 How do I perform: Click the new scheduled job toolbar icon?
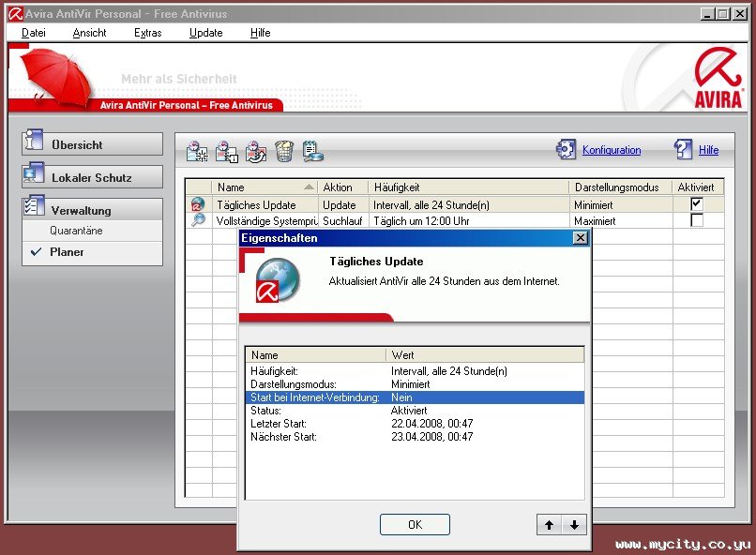coord(197,151)
